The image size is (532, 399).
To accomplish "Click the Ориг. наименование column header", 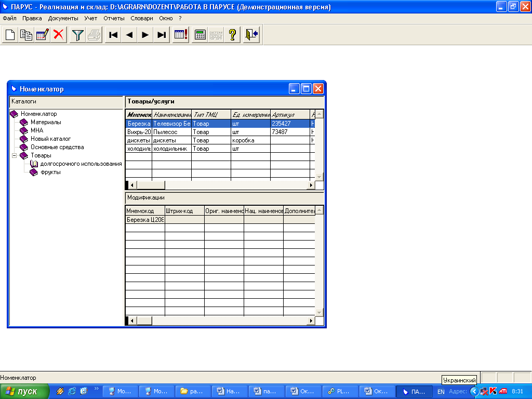I will (x=224, y=211).
